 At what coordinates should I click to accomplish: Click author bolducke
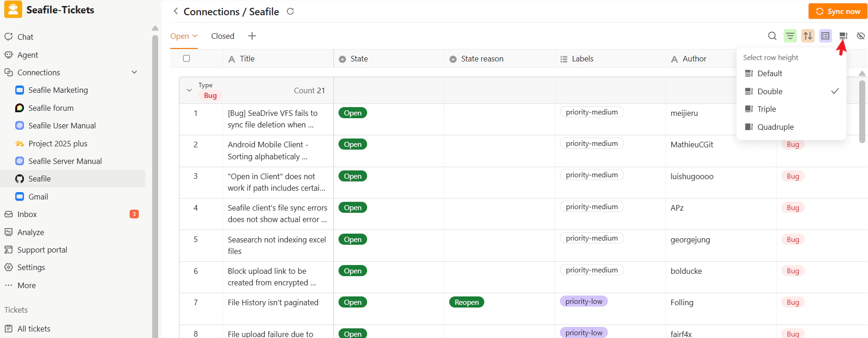point(686,271)
